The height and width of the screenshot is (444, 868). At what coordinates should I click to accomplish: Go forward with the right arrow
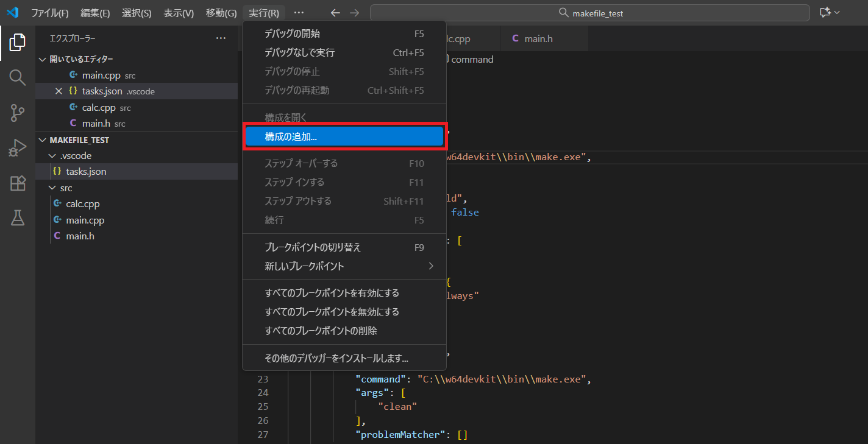354,13
